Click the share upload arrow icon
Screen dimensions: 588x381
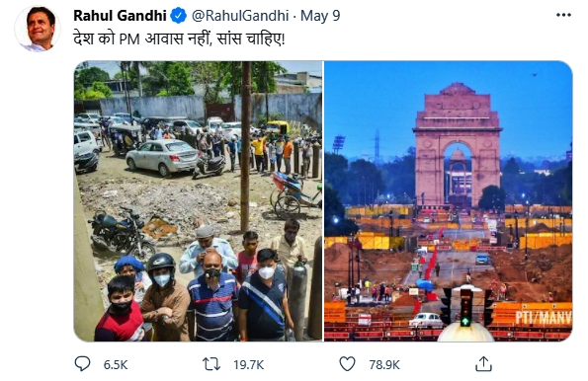point(484,364)
